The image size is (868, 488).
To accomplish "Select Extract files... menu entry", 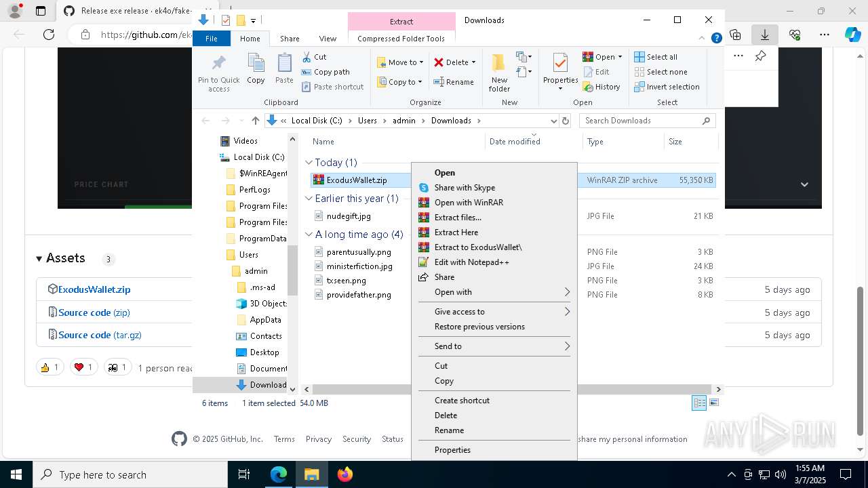I will click(494, 218).
